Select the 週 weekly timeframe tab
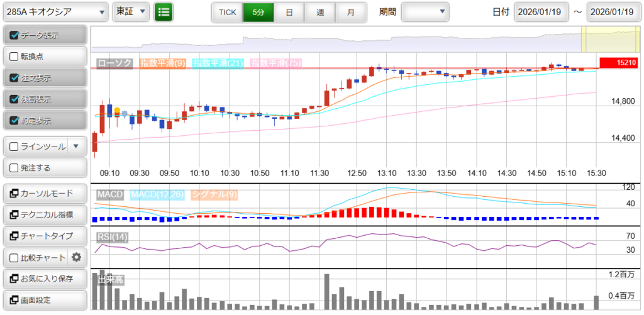644x315 pixels. (320, 12)
